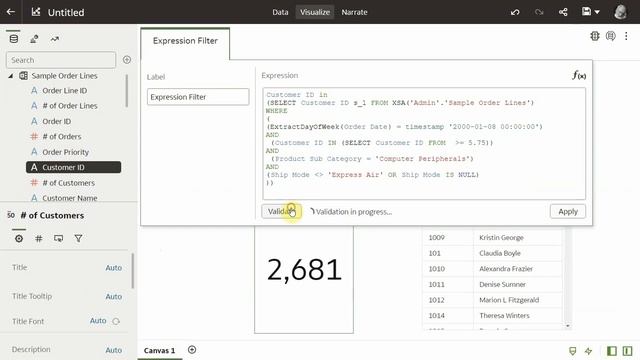Image resolution: width=640 pixels, height=360 pixels.
Task: Add a new canvas
Action: pyautogui.click(x=192, y=350)
